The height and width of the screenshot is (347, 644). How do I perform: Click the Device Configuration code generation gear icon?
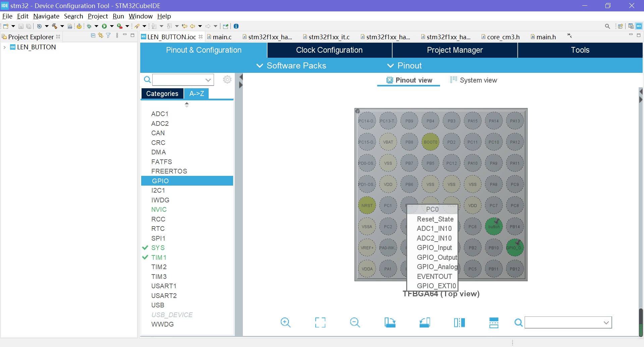pos(79,26)
